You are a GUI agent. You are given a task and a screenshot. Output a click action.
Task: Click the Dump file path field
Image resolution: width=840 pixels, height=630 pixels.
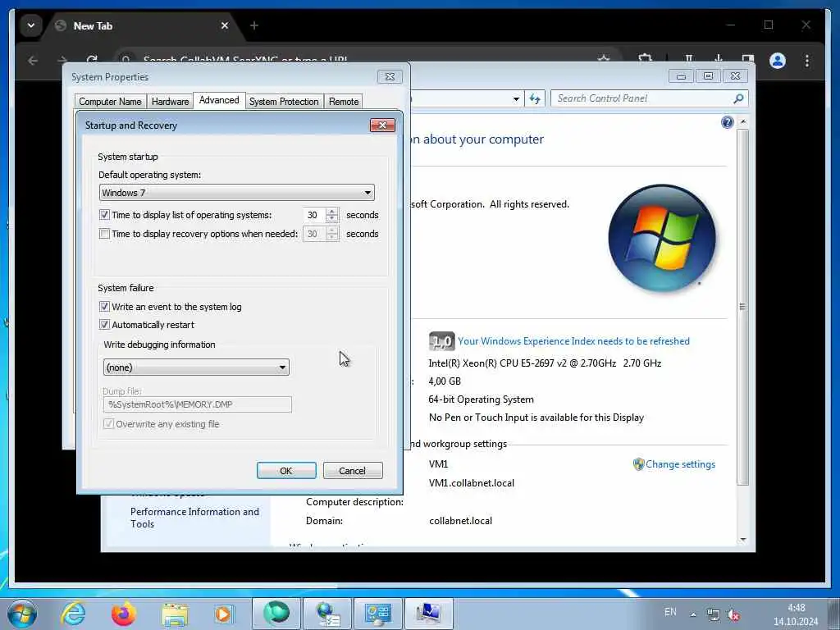(x=197, y=404)
